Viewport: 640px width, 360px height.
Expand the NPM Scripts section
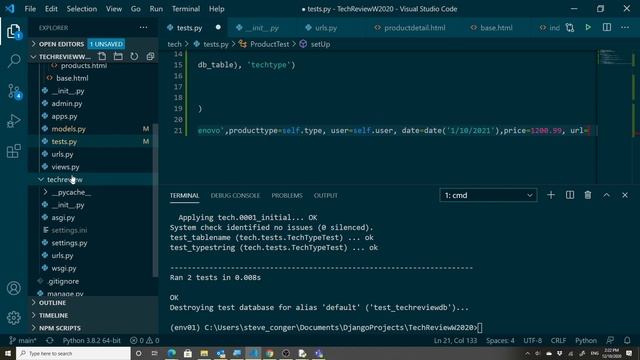pos(93,328)
